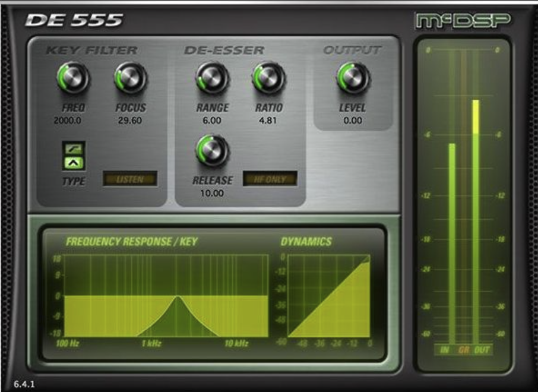The height and width of the screenshot is (392, 538).
Task: Click the DYNAMICS heading
Action: 306,242
